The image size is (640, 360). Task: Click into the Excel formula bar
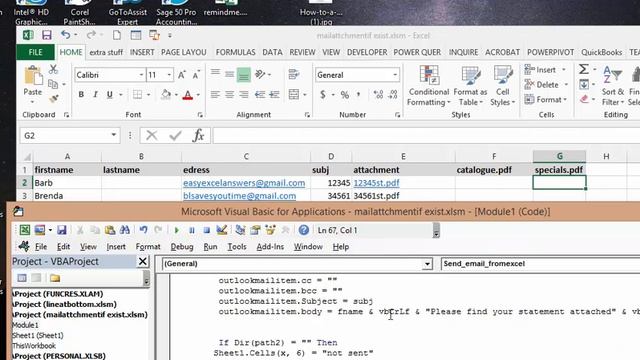(x=426, y=135)
